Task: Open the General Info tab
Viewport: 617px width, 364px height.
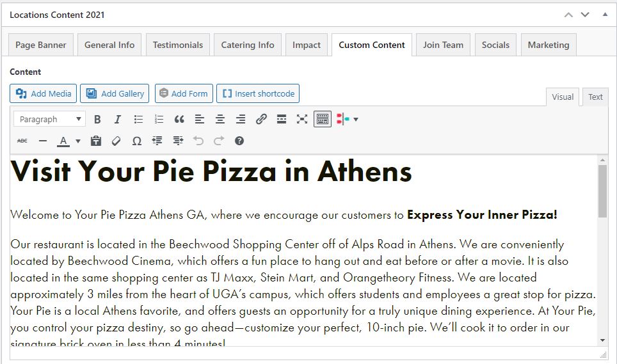Action: [x=109, y=45]
